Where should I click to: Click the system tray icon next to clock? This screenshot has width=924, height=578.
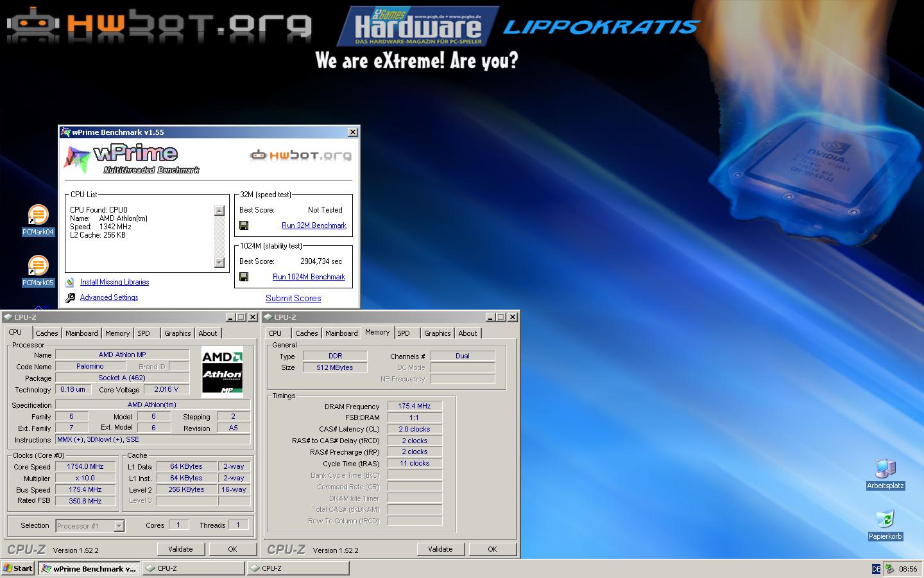889,568
